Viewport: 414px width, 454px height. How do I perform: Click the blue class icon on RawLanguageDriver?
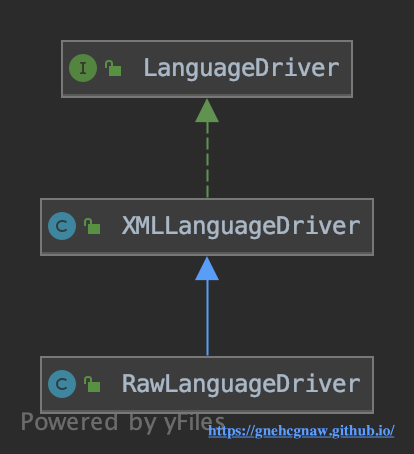click(x=62, y=384)
